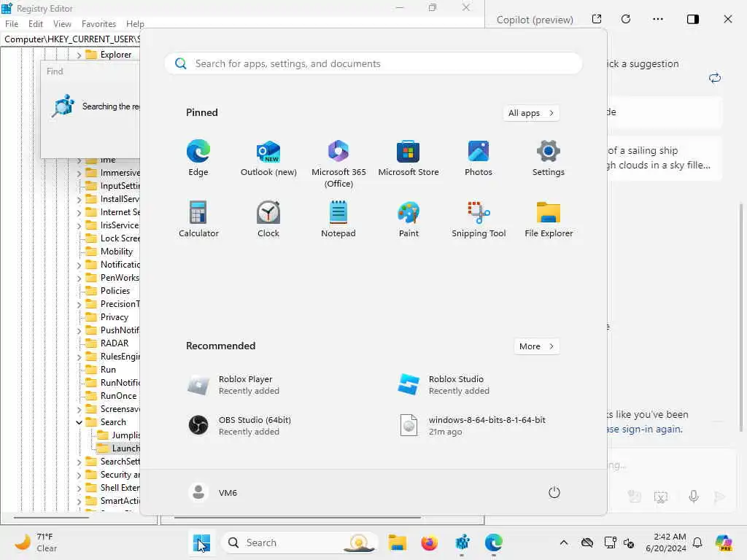
Task: Open Settings from pinned apps
Action: click(549, 158)
